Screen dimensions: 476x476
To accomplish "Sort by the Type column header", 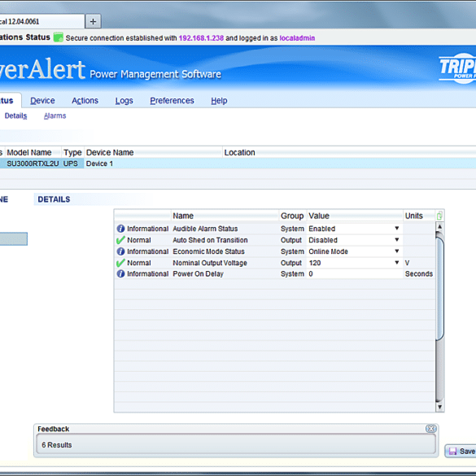I will (72, 152).
